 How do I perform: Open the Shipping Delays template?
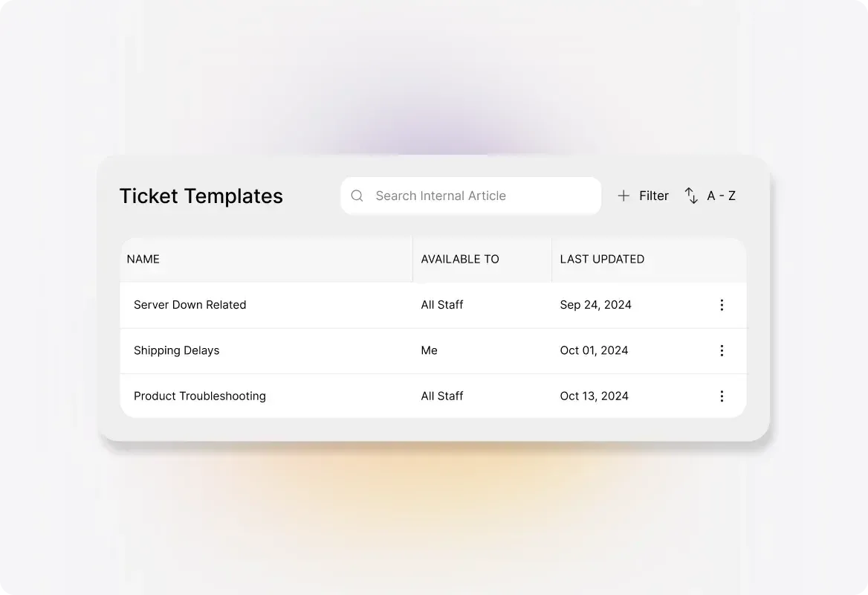tap(177, 350)
